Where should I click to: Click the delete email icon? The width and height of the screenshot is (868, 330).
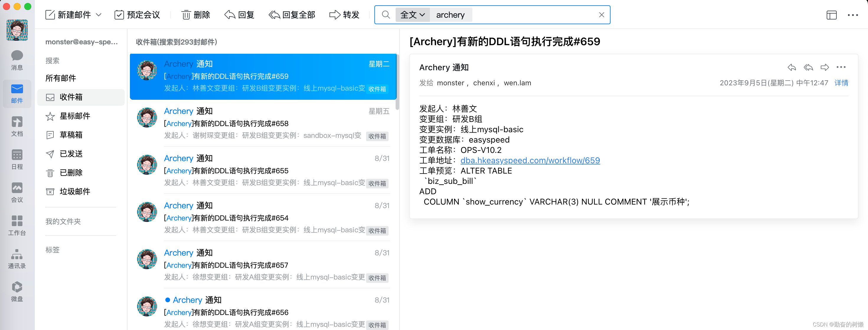pyautogui.click(x=194, y=14)
